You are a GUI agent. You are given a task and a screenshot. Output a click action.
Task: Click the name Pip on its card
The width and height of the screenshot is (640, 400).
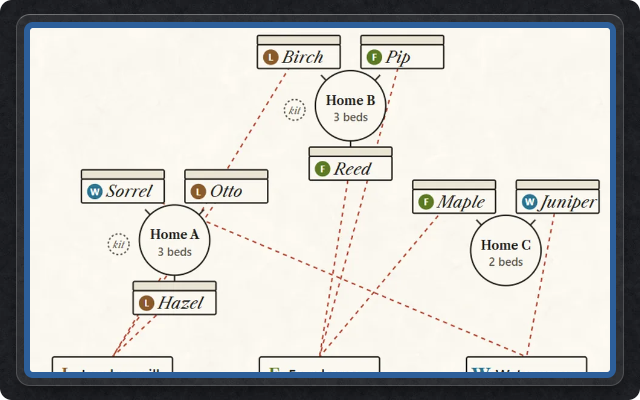tap(398, 57)
